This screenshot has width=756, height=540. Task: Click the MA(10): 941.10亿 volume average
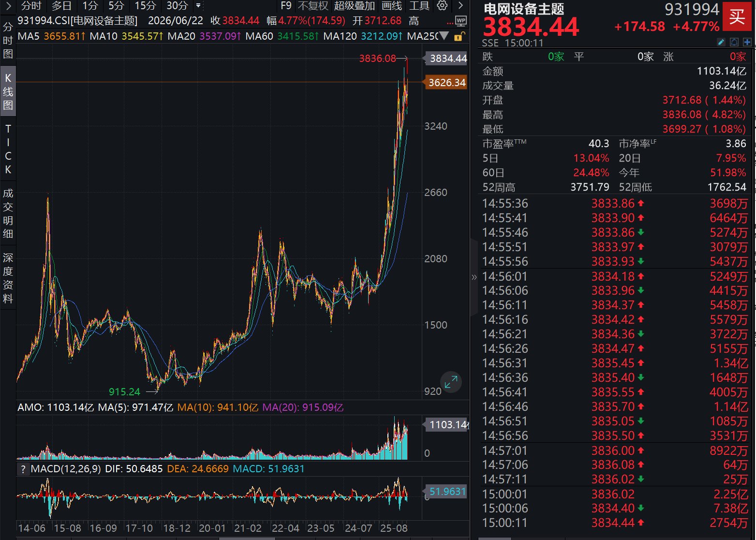tap(218, 407)
